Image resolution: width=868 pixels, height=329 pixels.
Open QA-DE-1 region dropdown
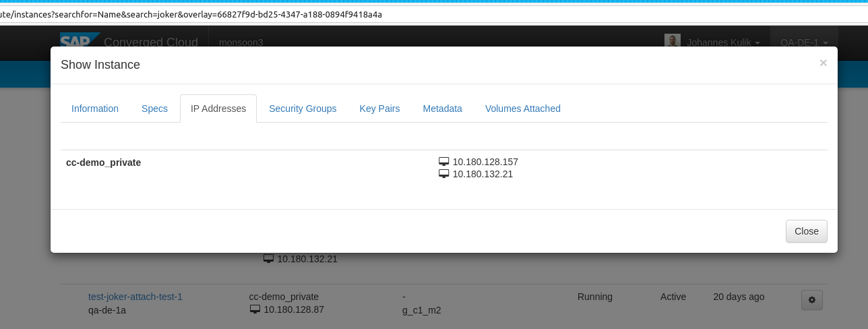point(803,42)
